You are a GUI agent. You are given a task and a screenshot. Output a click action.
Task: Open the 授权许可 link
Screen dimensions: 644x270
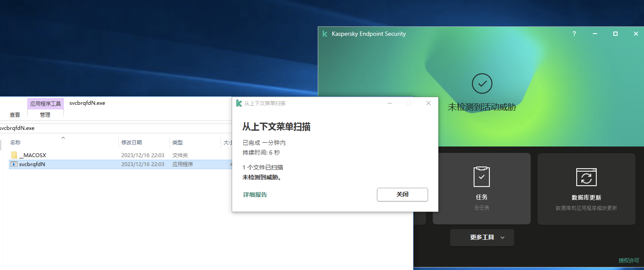[628, 260]
